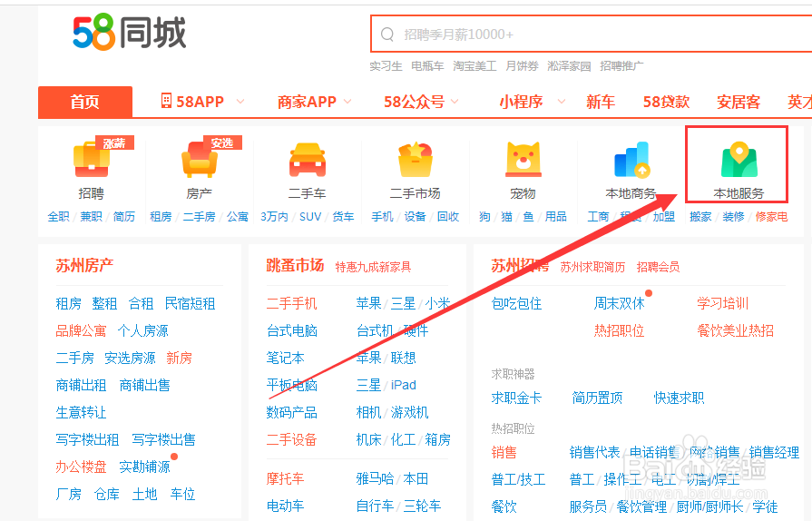Open the 餐饮美业热招 link
The image size is (812, 521).
pos(736,331)
